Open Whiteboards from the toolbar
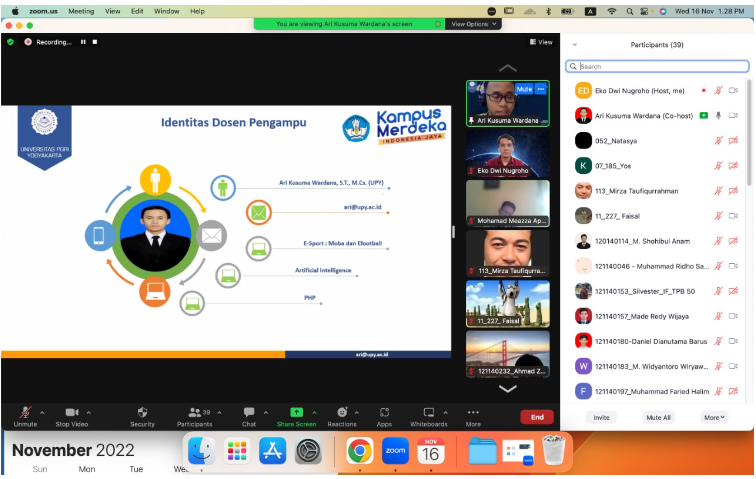Image resolution: width=756 pixels, height=479 pixels. 428,412
